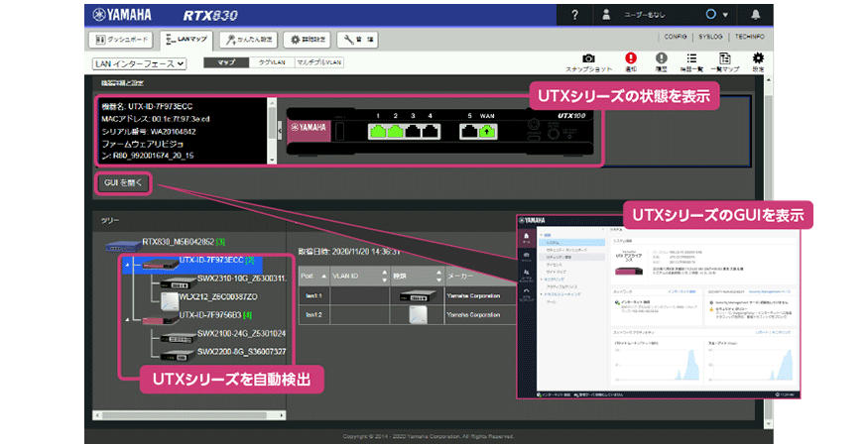Click the SWX2200-8G switch tree icon
This screenshot has height=445, width=868.
pos(178,356)
